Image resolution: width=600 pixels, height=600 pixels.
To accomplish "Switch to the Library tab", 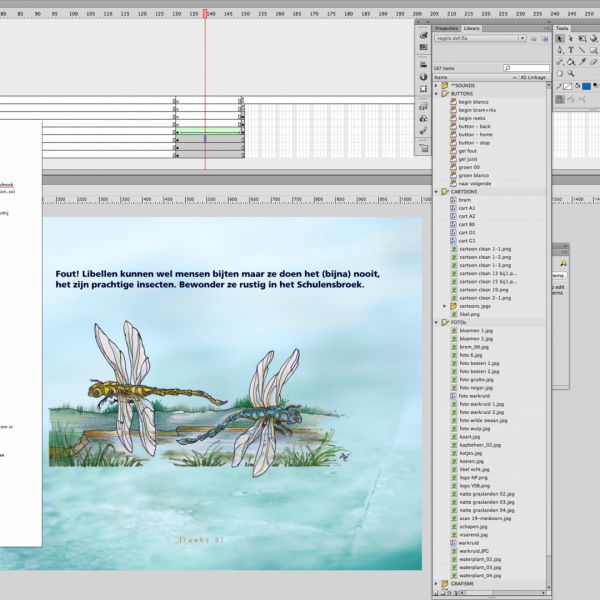I will point(472,28).
